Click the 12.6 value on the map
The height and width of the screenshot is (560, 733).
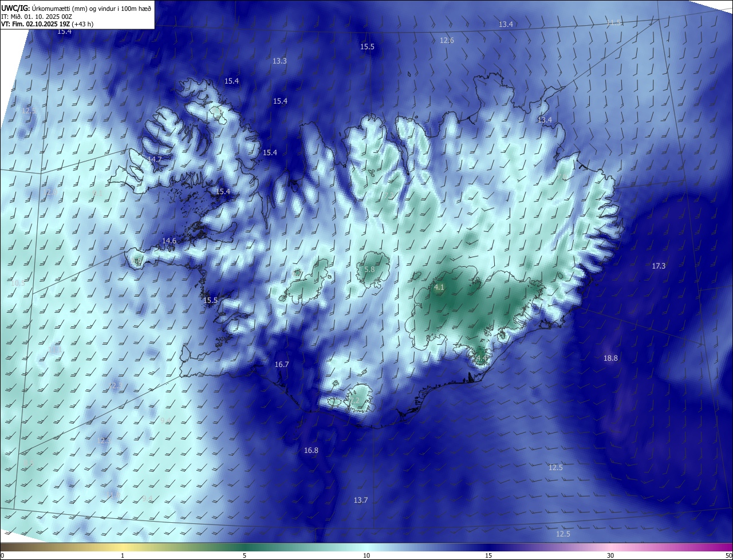(447, 40)
